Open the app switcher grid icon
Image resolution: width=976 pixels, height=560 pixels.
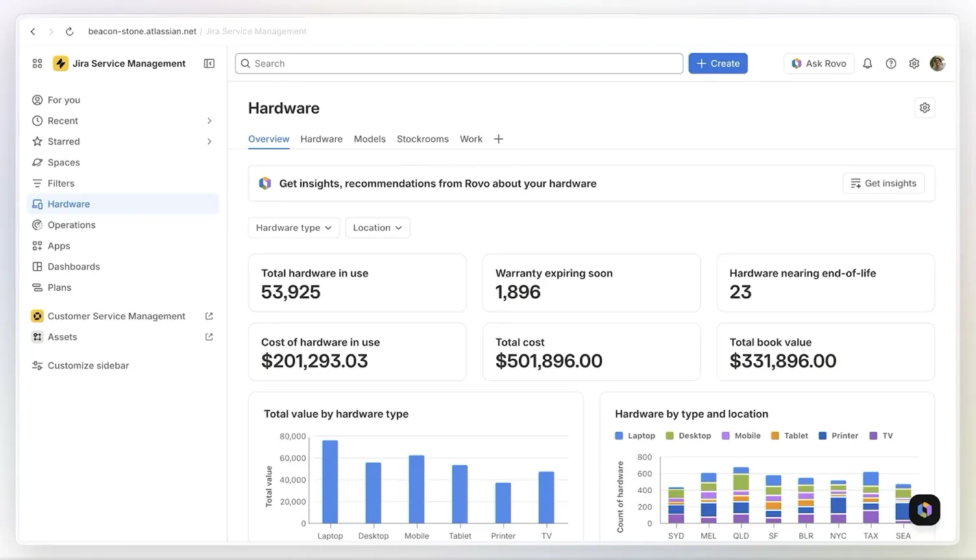[x=37, y=64]
